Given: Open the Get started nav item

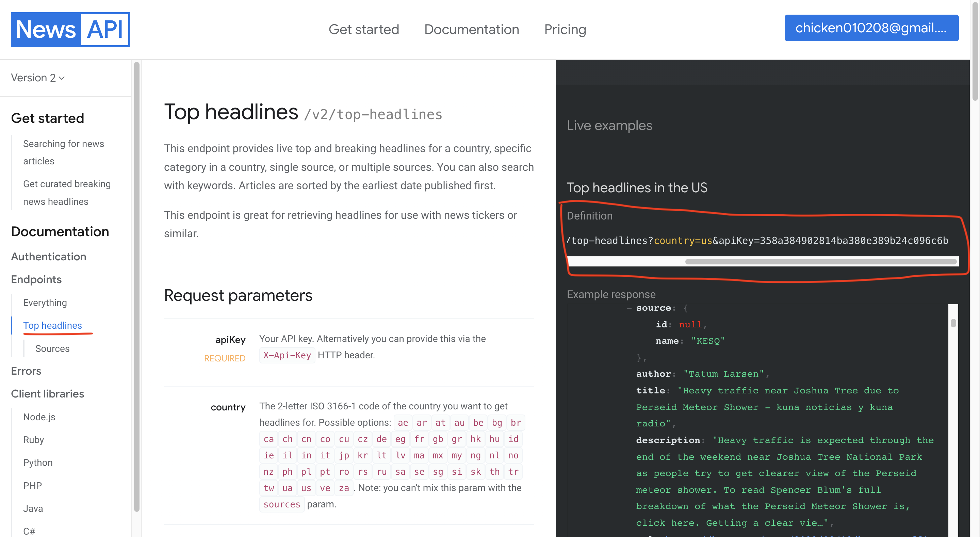Looking at the screenshot, I should coord(363,29).
